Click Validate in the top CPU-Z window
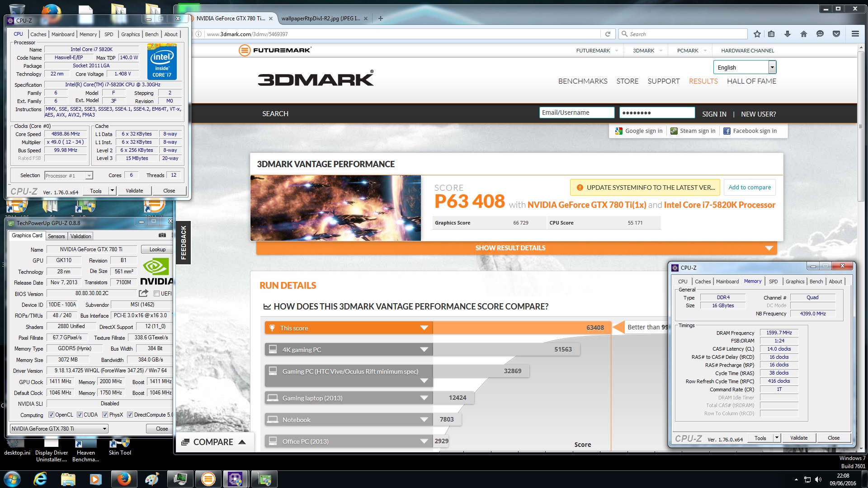This screenshot has width=868, height=488. pos(134,191)
